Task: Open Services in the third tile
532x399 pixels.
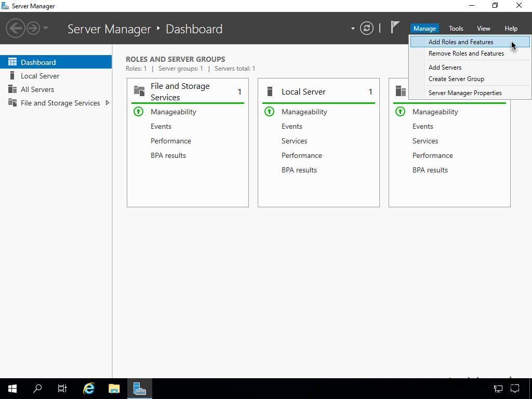Action: [x=425, y=141]
